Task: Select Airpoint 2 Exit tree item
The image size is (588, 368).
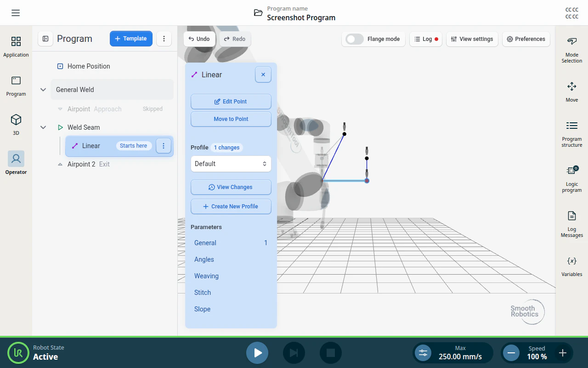Action: 112,164
